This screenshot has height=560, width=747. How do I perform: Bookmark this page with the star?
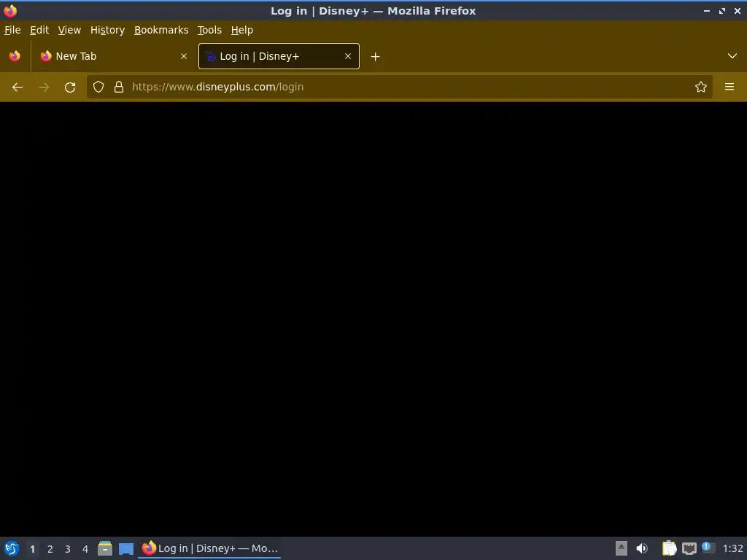tap(701, 87)
